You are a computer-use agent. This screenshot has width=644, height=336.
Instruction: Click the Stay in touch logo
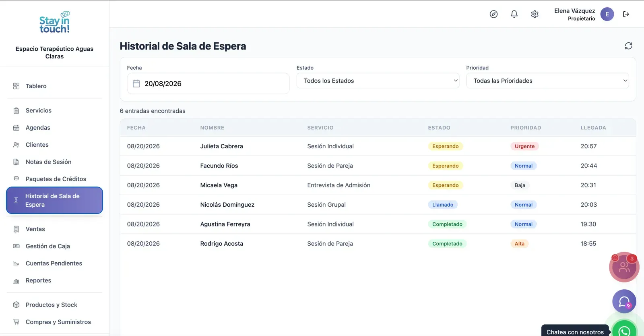pyautogui.click(x=55, y=23)
